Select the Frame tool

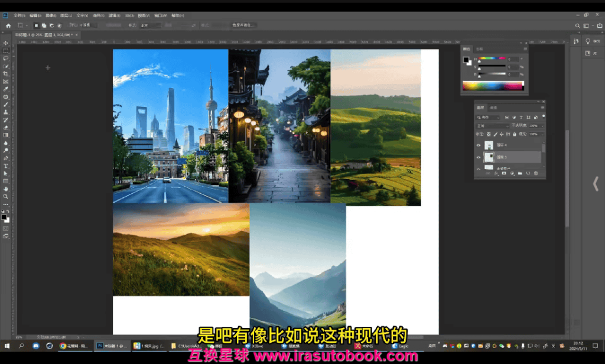coord(6,82)
